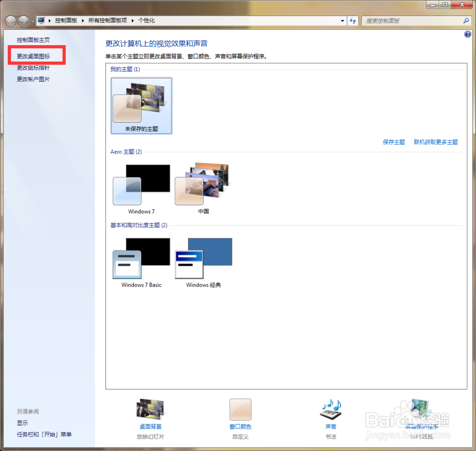Select the Windows 7 Aero theme
Image resolution: width=476 pixels, height=451 pixels.
(x=141, y=188)
